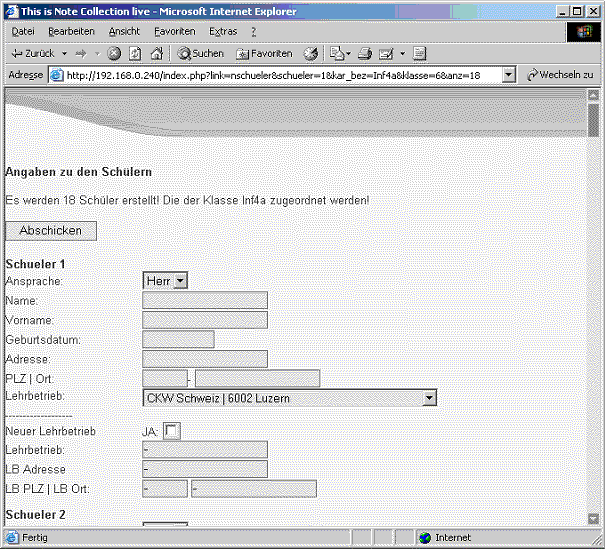Image resolution: width=605 pixels, height=549 pixels.
Task: Click the Geburtsdatum input field
Action: 178,339
